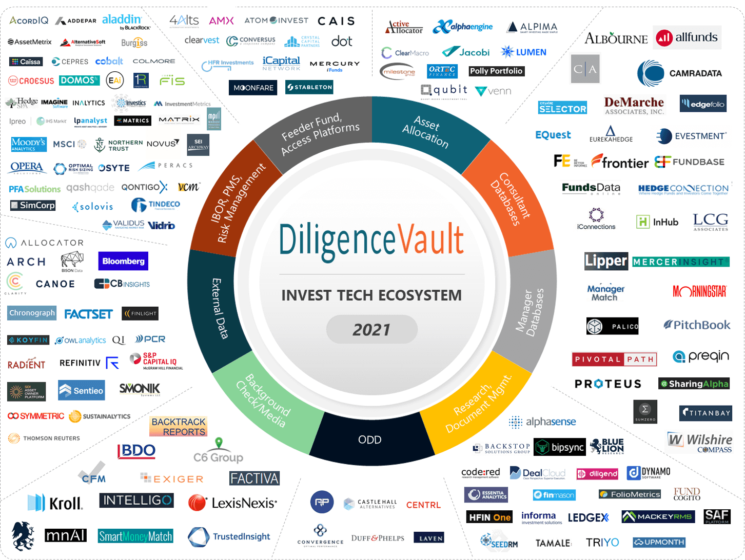The height and width of the screenshot is (560, 745).
Task: Click the Thomson Reuters logo
Action: tap(44, 438)
